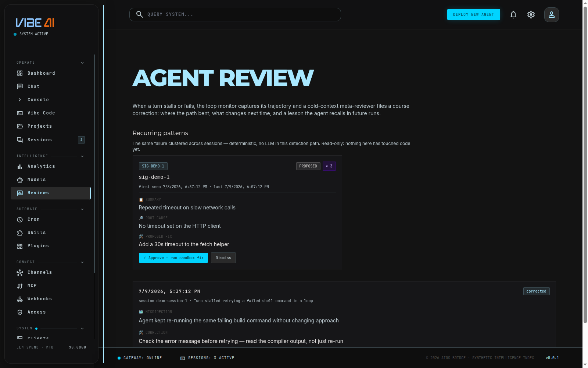Click the Console arrow icon

20,100
